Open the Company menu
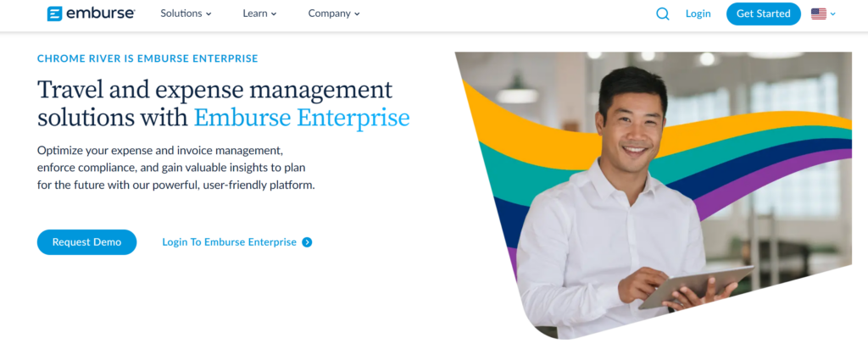868x349 pixels. pyautogui.click(x=329, y=14)
